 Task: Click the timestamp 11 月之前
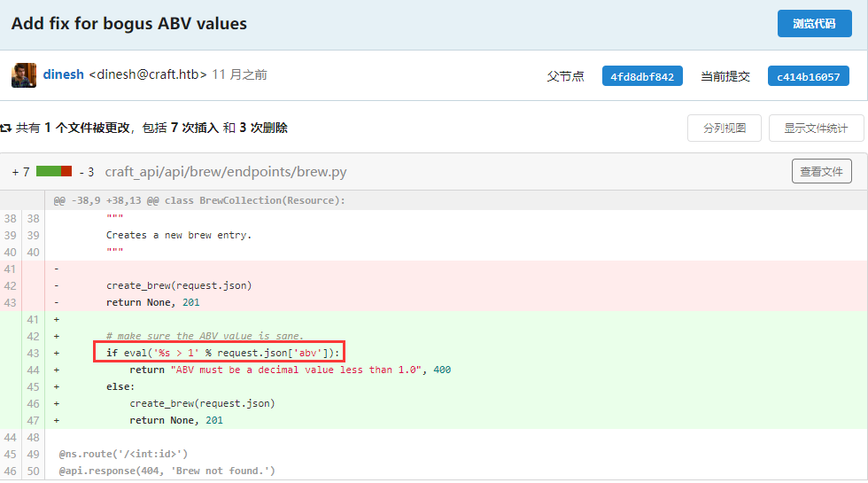click(x=240, y=74)
